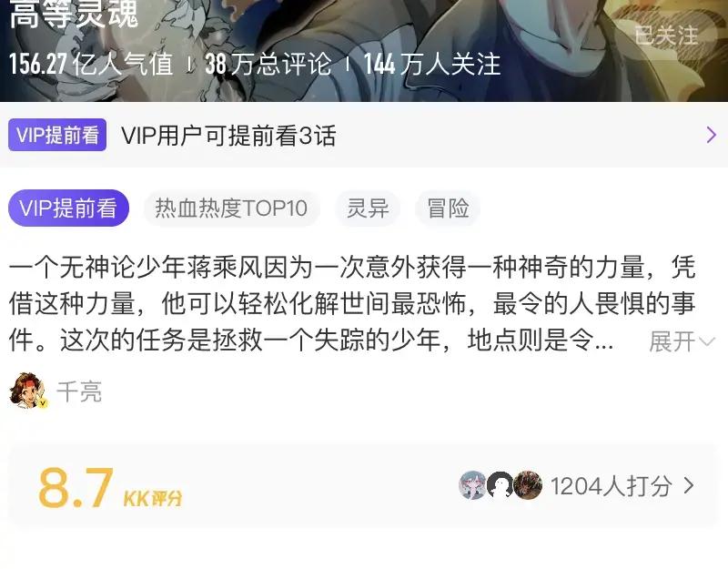
Task: Tap the second rater avatar icon
Action: tap(500, 485)
